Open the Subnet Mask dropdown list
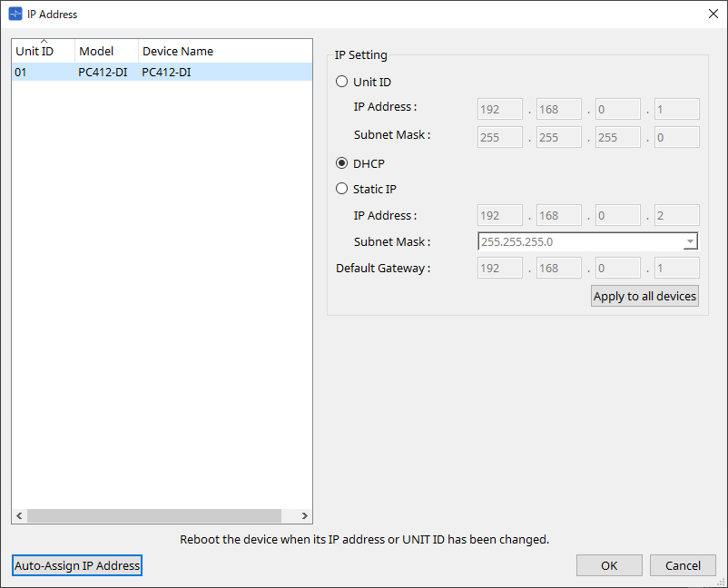This screenshot has width=728, height=588. pyautogui.click(x=690, y=241)
